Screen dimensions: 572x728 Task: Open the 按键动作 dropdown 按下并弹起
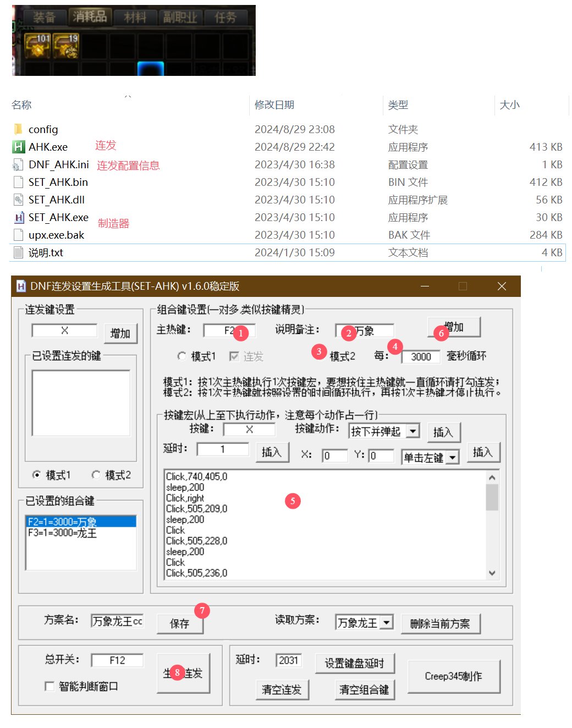[x=413, y=431]
